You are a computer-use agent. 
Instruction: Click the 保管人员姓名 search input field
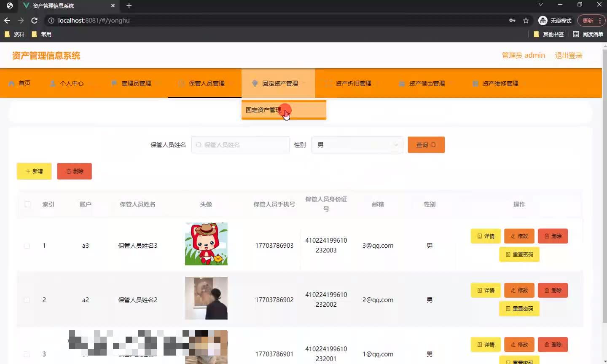click(240, 145)
